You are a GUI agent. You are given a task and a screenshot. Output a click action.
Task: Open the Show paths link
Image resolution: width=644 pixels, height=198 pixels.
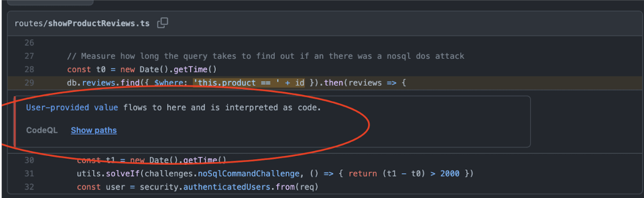[94, 130]
